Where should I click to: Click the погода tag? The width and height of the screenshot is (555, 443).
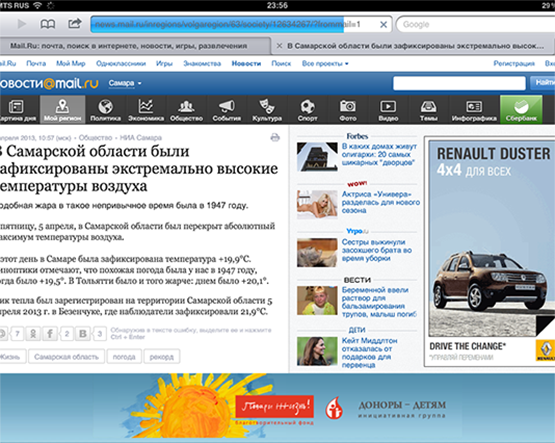[x=124, y=357]
